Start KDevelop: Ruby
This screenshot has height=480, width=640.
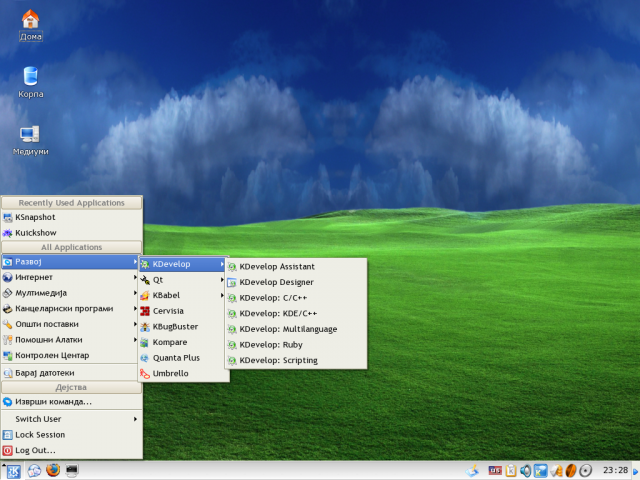(296, 345)
